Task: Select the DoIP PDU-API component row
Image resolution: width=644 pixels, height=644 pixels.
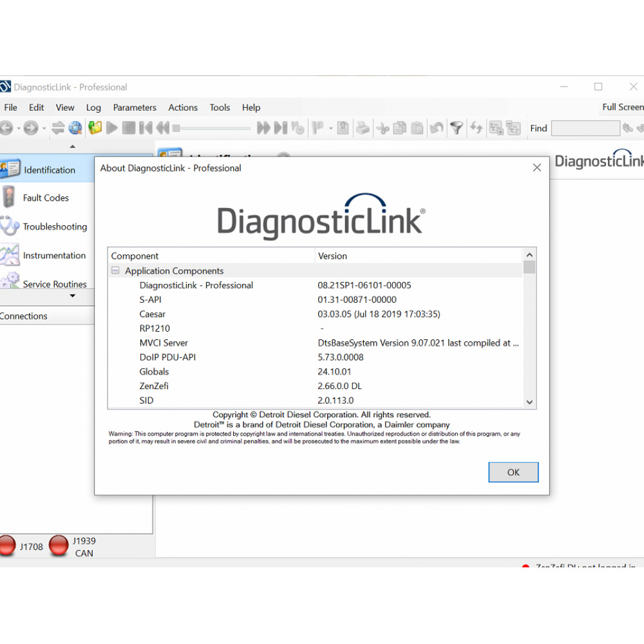Action: [x=316, y=357]
